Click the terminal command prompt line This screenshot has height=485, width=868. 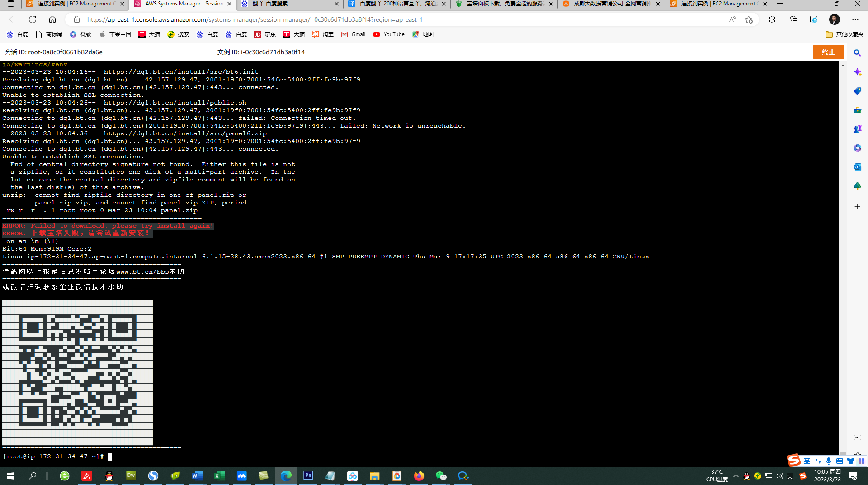click(x=57, y=456)
